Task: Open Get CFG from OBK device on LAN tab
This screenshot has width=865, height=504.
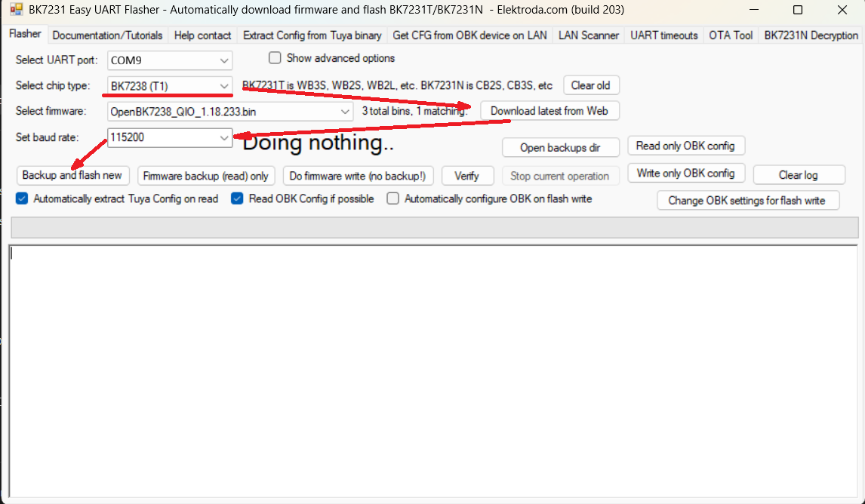Action: pyautogui.click(x=470, y=35)
